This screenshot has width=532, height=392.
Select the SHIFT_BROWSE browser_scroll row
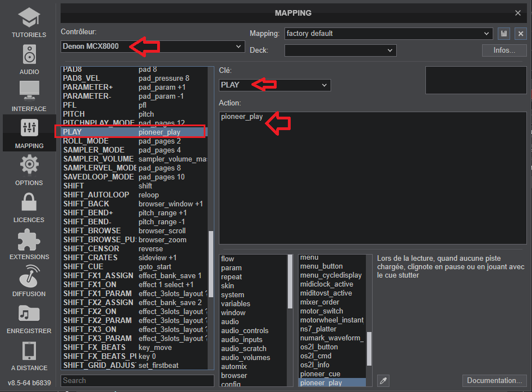[134, 231]
